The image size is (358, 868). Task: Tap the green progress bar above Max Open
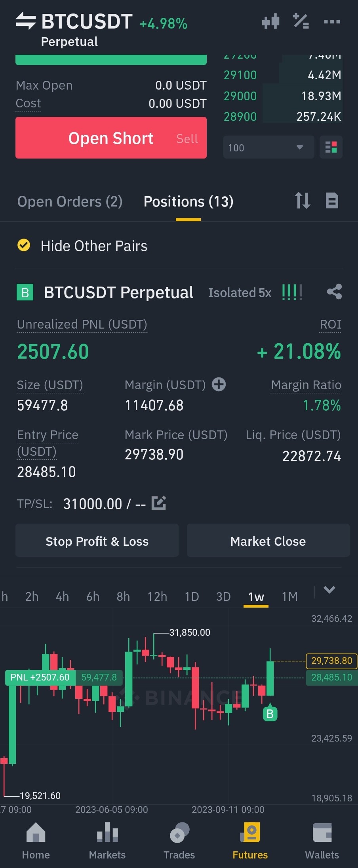pos(111,60)
